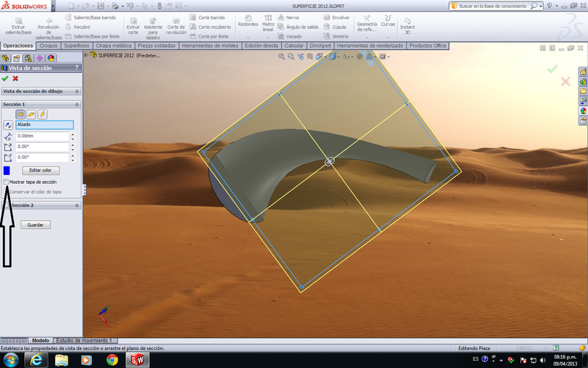Image resolution: width=588 pixels, height=368 pixels.
Task: Click the blue section color swatch
Action: click(7, 171)
